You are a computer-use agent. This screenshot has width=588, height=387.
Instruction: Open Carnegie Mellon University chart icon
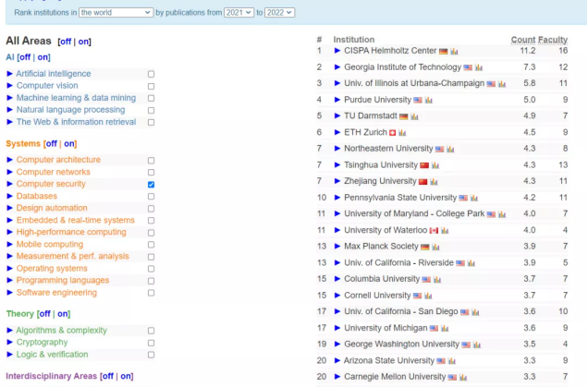click(x=463, y=377)
